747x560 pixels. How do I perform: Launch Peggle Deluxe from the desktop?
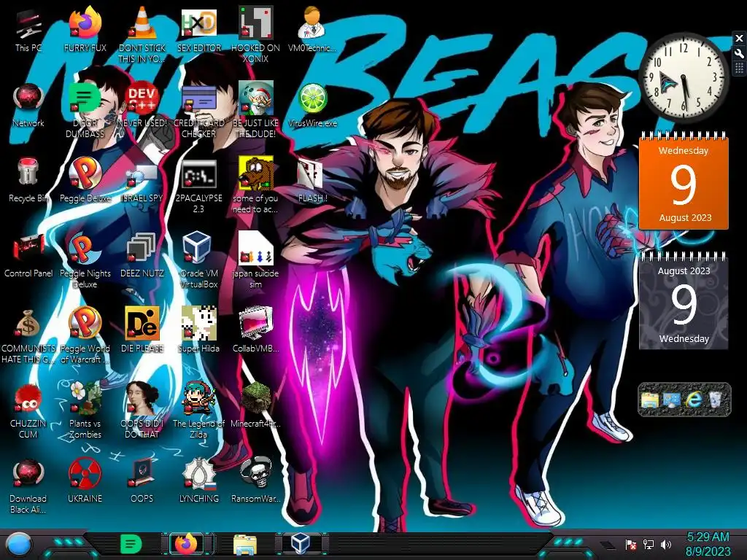(85, 181)
